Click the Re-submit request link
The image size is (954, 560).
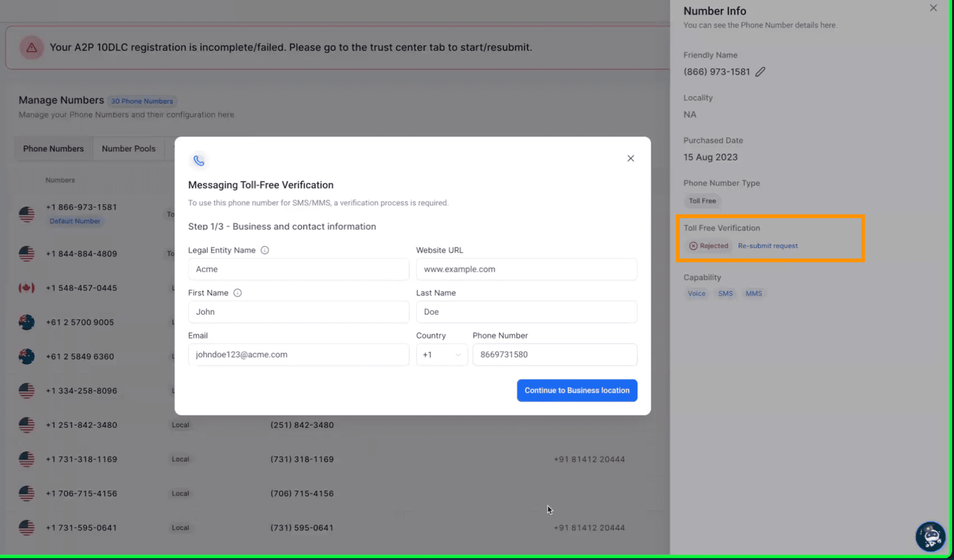click(x=768, y=246)
